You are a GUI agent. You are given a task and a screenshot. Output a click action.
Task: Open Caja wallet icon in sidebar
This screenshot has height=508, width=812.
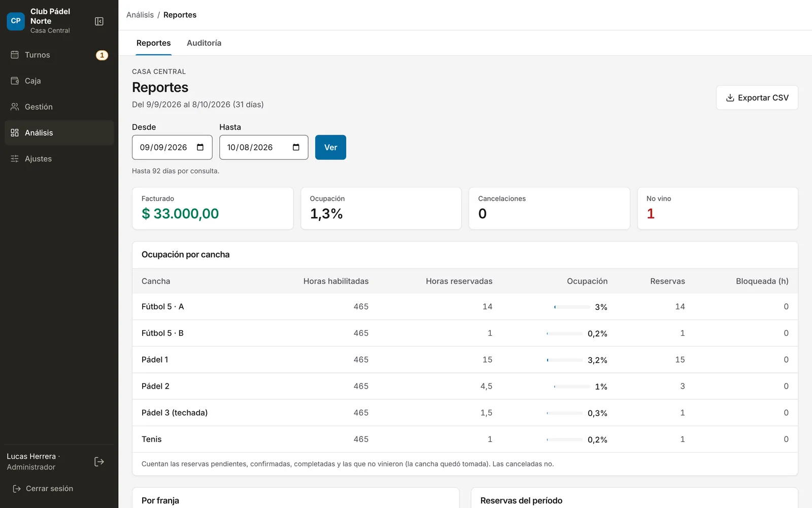tap(15, 81)
